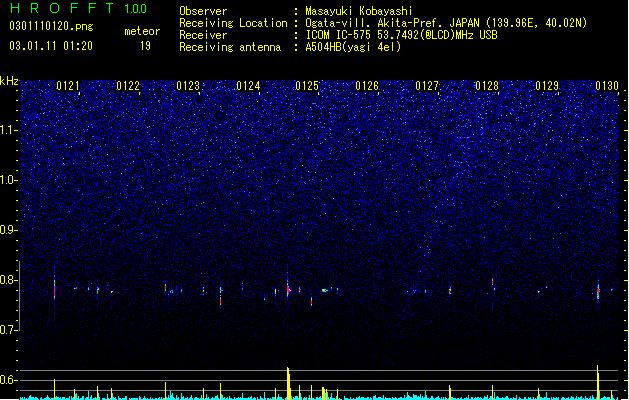Click the yellow power spike below 0130
The width and height of the screenshot is (629, 400).
[x=598, y=382]
